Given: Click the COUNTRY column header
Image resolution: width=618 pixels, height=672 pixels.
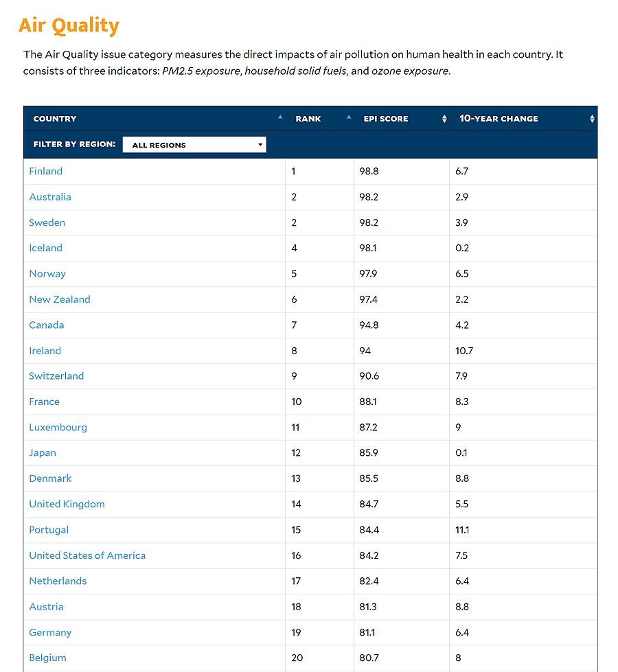Looking at the screenshot, I should [x=54, y=118].
